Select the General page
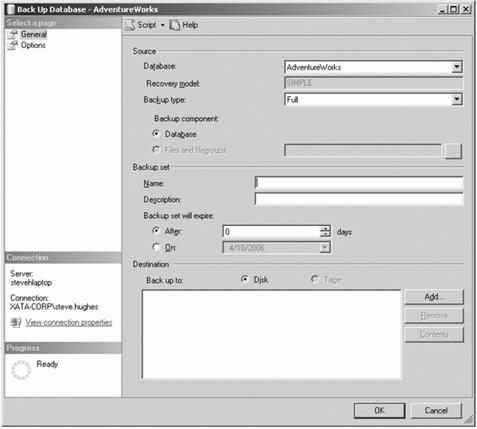 [x=34, y=34]
